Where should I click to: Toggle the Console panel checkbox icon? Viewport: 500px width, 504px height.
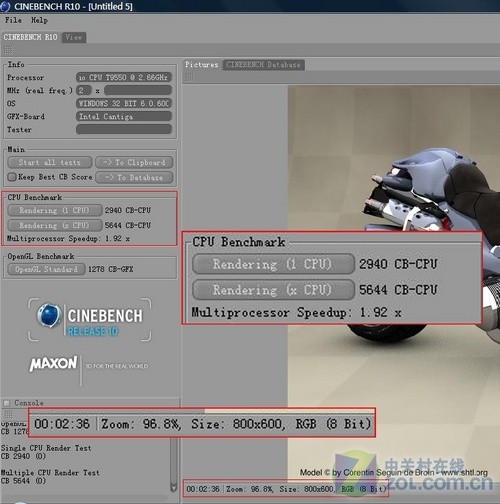point(7,403)
